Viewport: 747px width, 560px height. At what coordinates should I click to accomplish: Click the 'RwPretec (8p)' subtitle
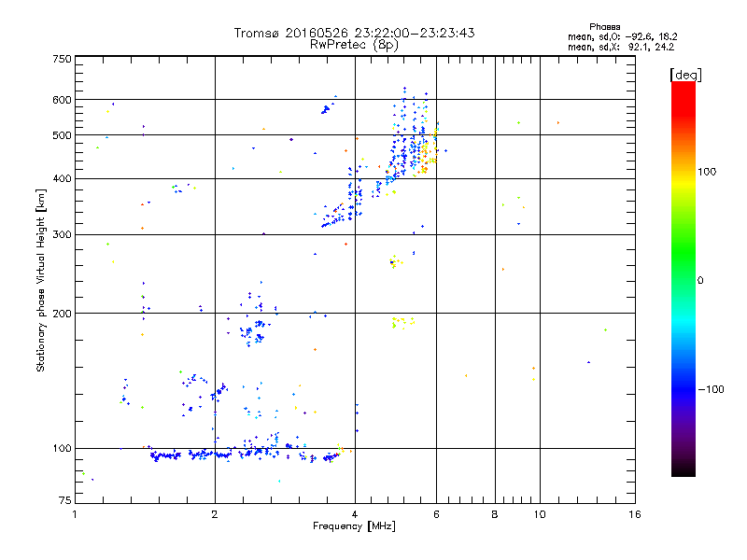point(354,45)
